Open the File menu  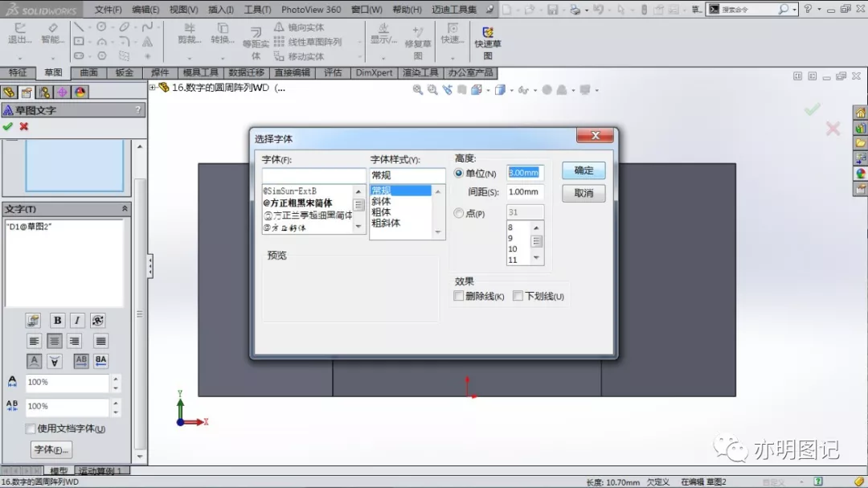108,10
